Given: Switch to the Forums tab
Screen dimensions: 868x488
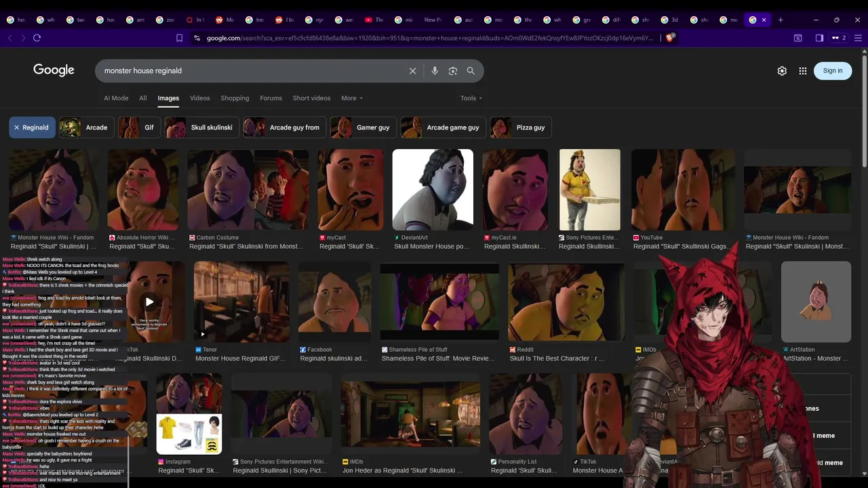Looking at the screenshot, I should [x=271, y=98].
